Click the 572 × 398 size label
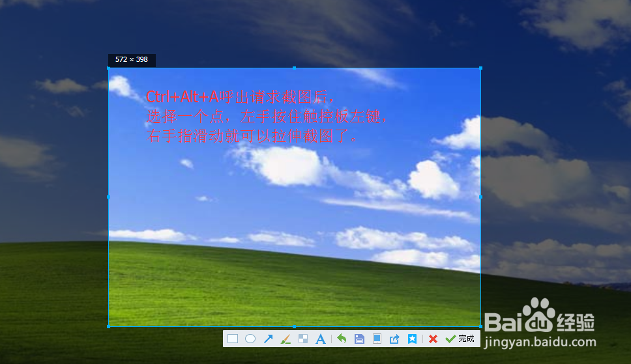Viewport: 631px width, 364px height. [132, 59]
